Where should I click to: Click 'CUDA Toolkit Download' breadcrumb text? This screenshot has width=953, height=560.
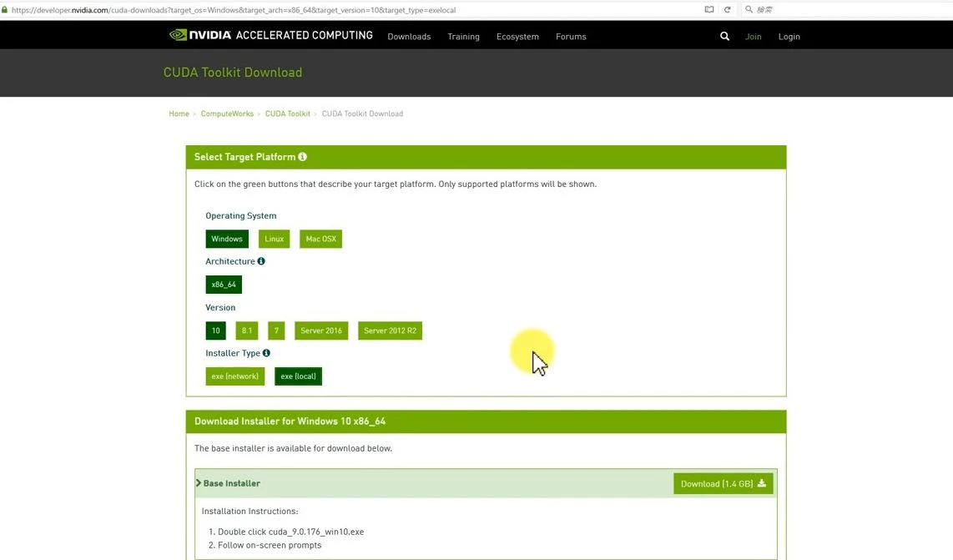tap(362, 114)
